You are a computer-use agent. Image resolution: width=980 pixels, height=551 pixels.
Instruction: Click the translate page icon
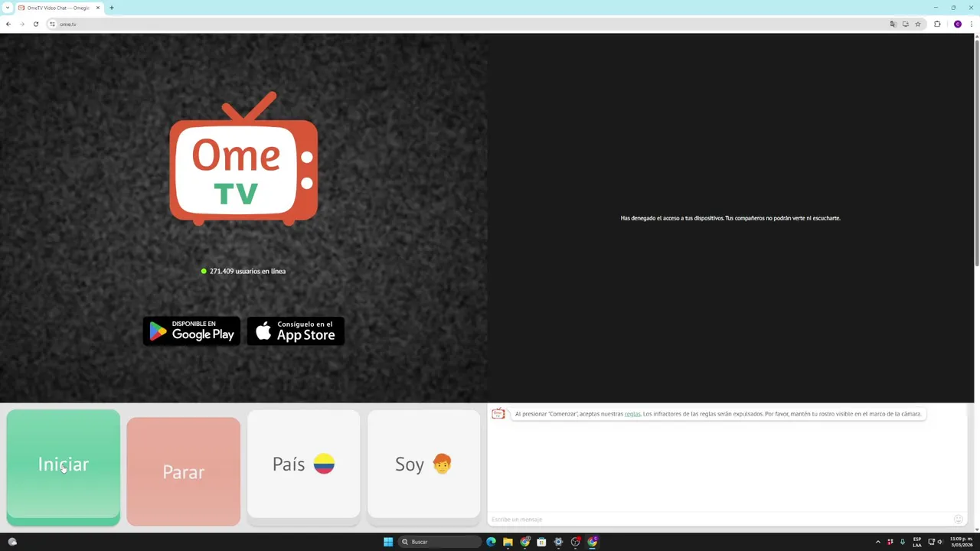[x=893, y=24]
